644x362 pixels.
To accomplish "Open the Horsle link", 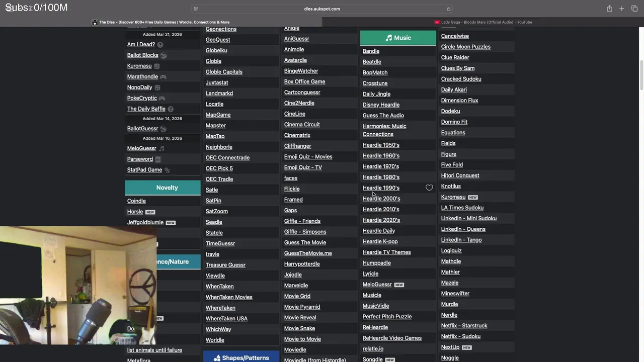I will (x=135, y=212).
